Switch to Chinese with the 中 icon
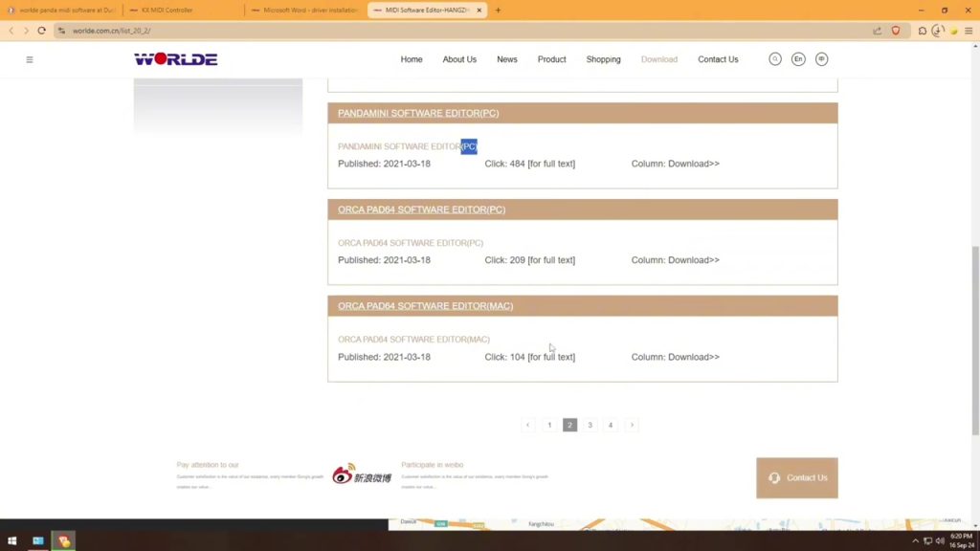Screen dimensions: 980x551 pyautogui.click(x=821, y=59)
